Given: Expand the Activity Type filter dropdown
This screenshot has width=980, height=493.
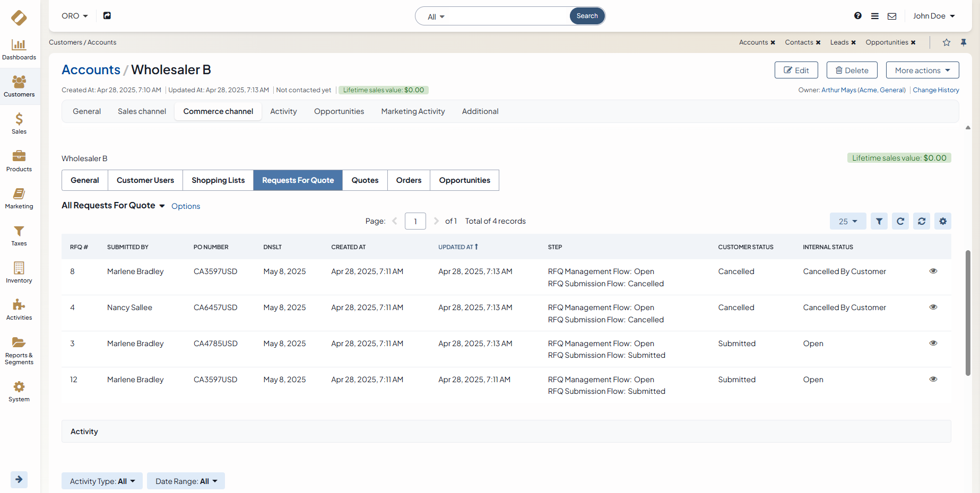Looking at the screenshot, I should [102, 481].
